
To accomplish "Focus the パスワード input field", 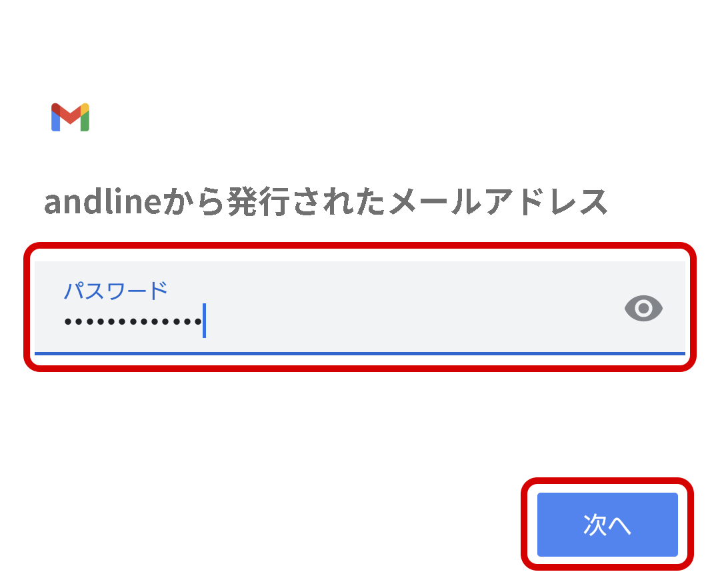I will pos(360,307).
